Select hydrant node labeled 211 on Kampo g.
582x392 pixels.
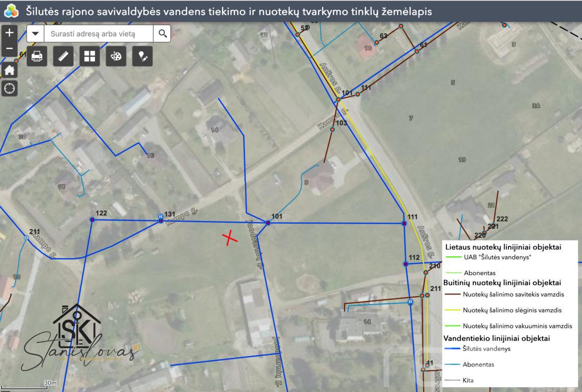[26, 237]
